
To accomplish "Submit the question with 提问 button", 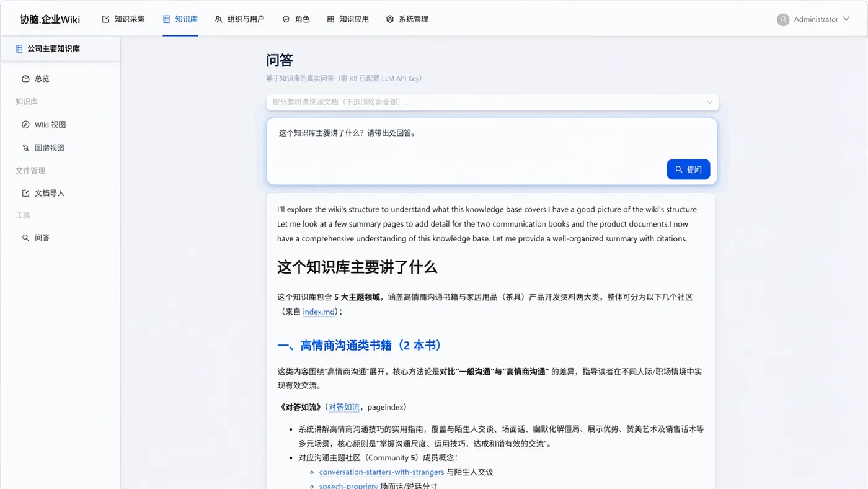I will [688, 169].
